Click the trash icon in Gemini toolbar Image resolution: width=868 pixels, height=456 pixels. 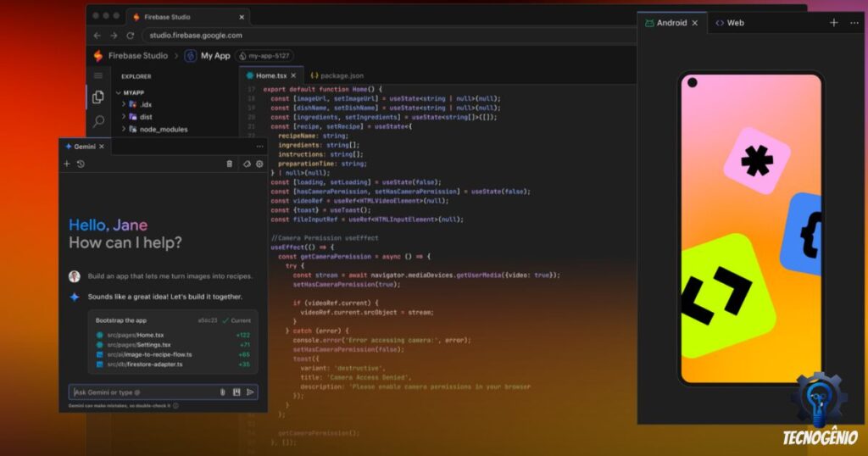229,164
